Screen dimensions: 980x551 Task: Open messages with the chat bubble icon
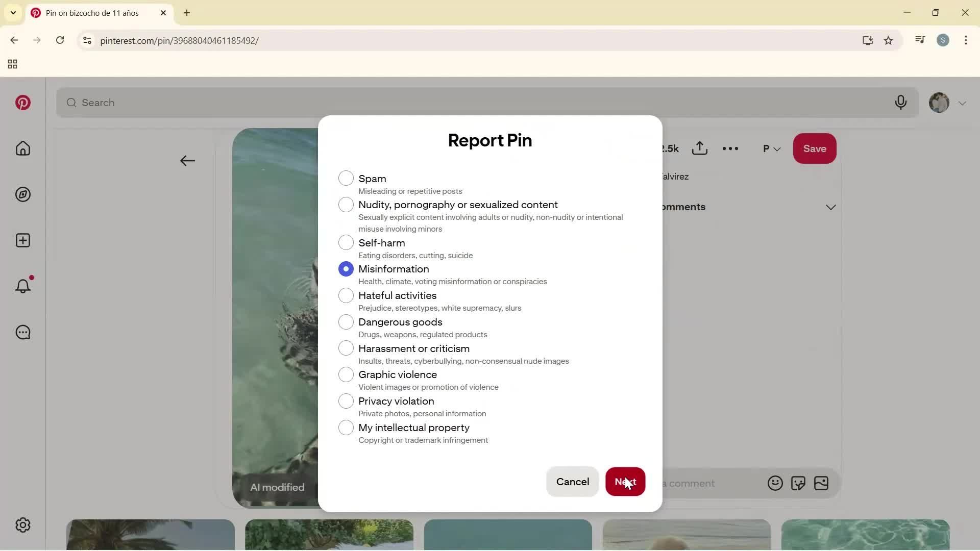[23, 332]
